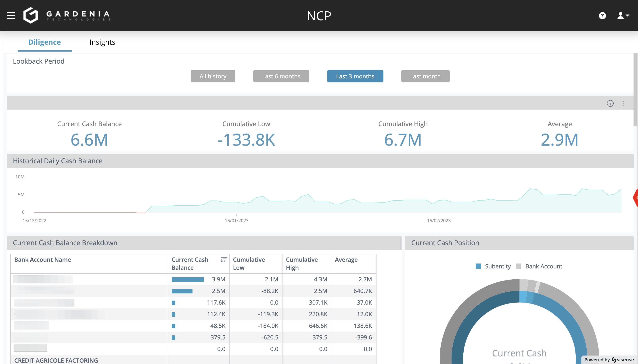Sort by Current Cash Balance column icon
Image resolution: width=638 pixels, height=364 pixels.
[224, 259]
